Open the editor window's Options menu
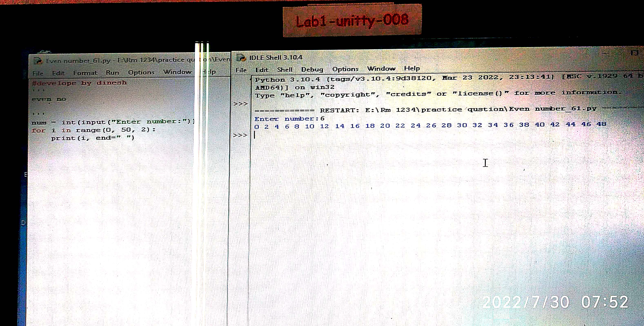 [141, 72]
